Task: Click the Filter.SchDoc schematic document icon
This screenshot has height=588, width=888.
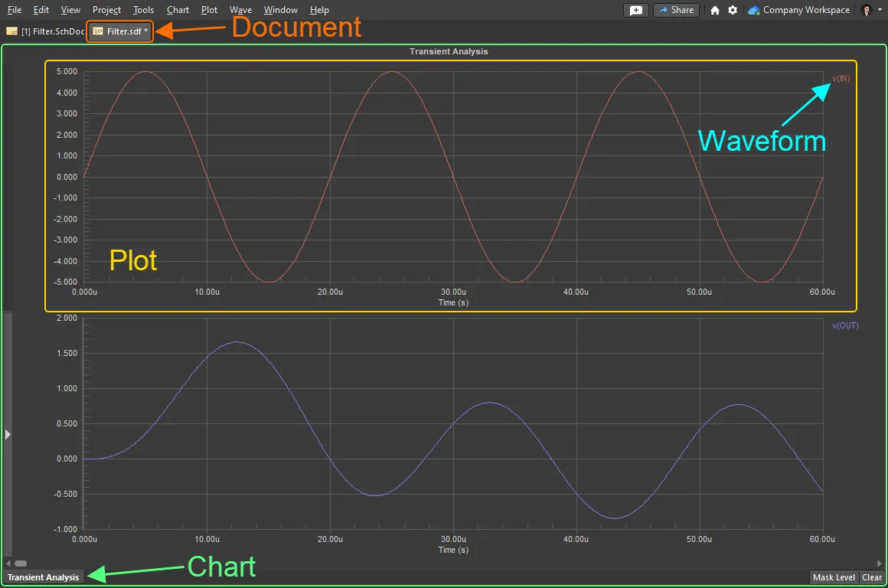Action: pos(11,31)
